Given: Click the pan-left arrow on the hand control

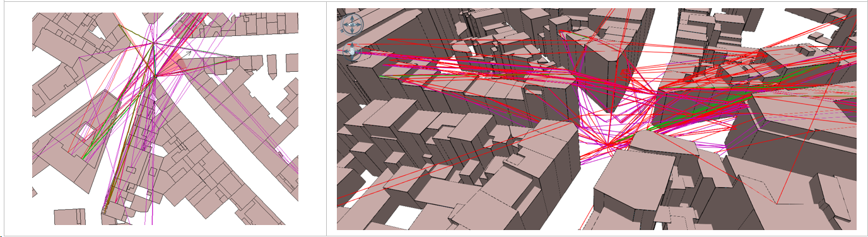Looking at the screenshot, I should pyautogui.click(x=346, y=52).
